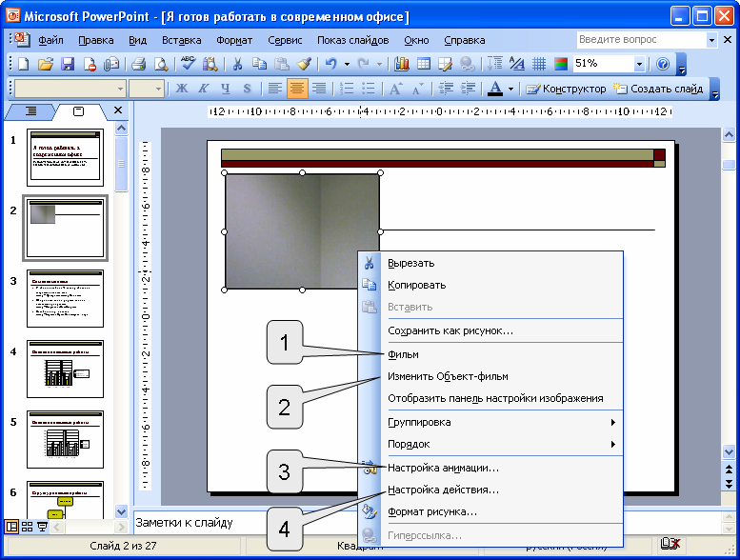The height and width of the screenshot is (560, 740).
Task: Select Сохранить как рисунок entry
Action: click(x=490, y=330)
